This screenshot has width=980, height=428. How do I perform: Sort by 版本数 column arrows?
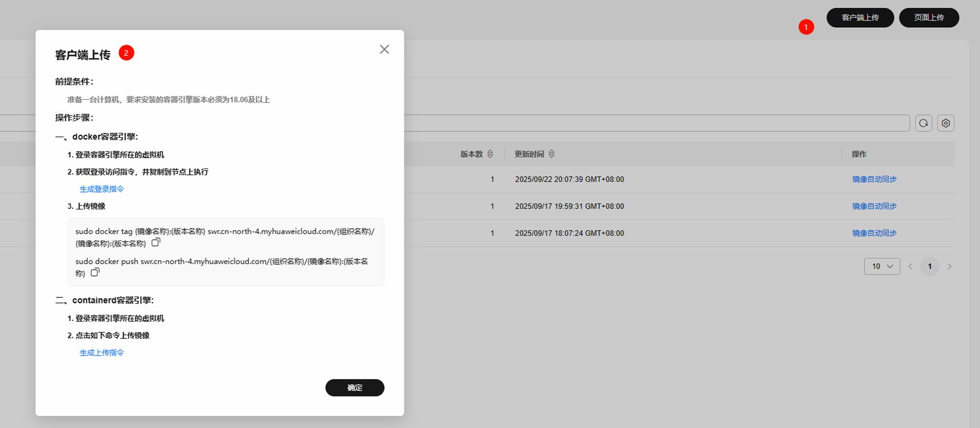coord(490,154)
